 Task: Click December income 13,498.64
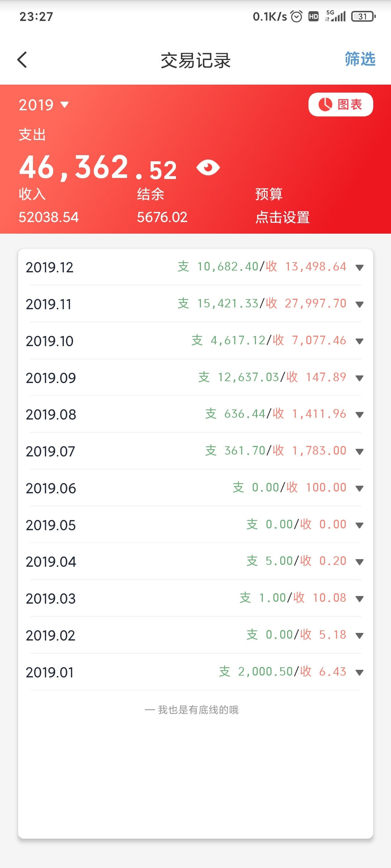(x=316, y=267)
